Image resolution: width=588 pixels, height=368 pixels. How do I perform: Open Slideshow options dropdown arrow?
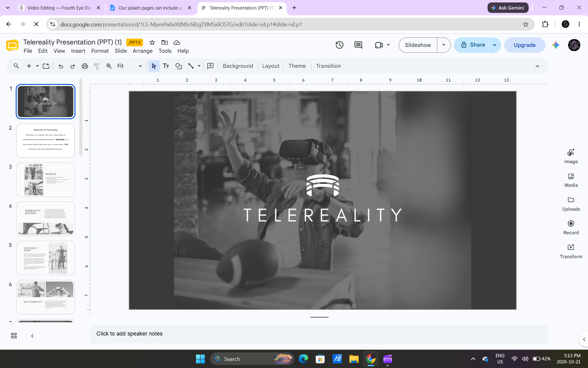[444, 45]
